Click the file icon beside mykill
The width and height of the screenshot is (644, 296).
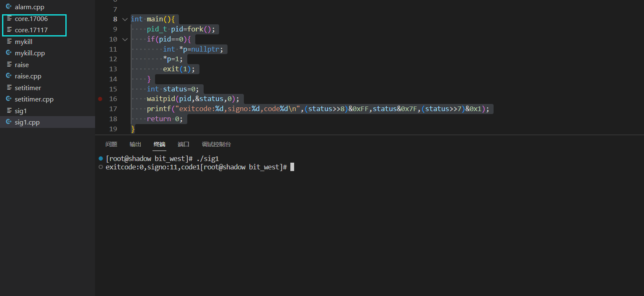click(x=9, y=42)
